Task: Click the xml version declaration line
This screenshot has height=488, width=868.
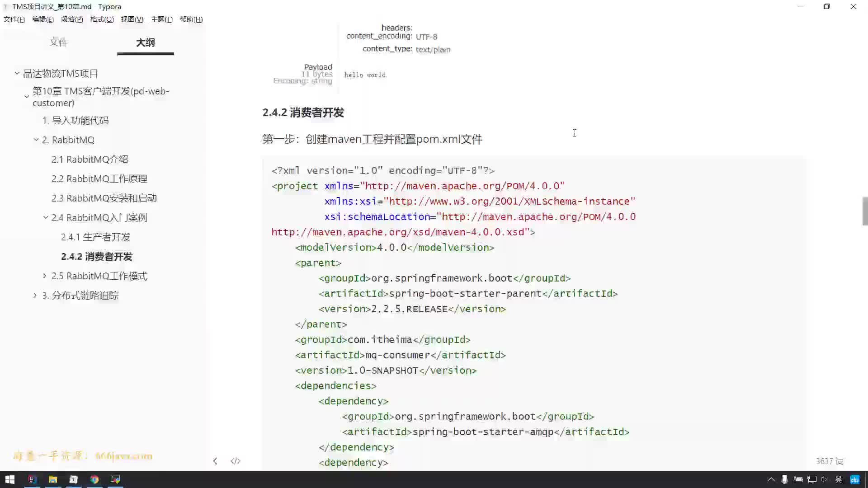Action: pos(383,171)
